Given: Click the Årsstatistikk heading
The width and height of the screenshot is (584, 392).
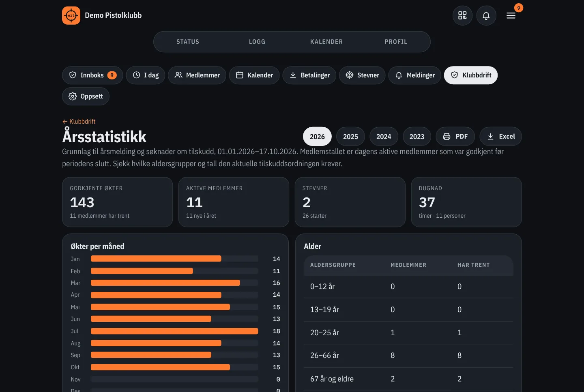Looking at the screenshot, I should 104,136.
